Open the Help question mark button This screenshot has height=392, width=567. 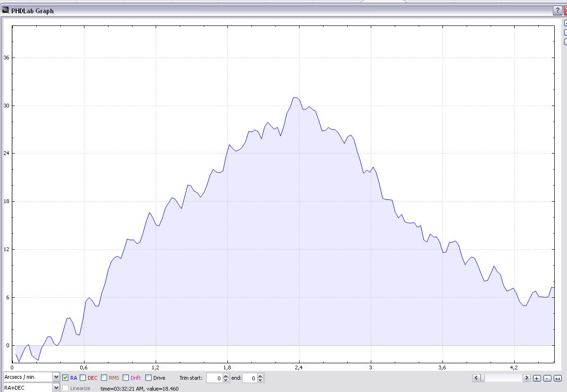(558, 11)
